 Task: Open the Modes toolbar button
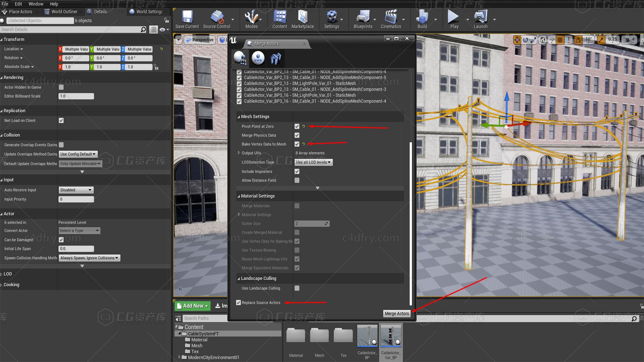[251, 19]
